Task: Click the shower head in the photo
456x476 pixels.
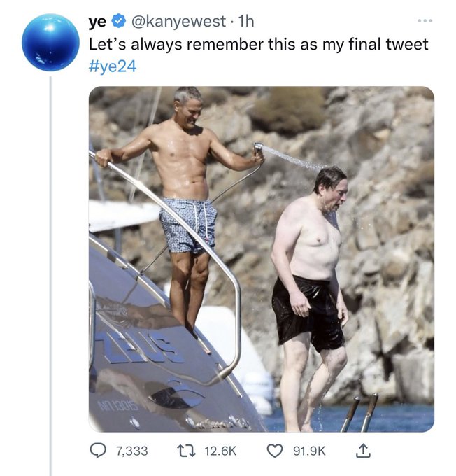Action: (x=258, y=148)
